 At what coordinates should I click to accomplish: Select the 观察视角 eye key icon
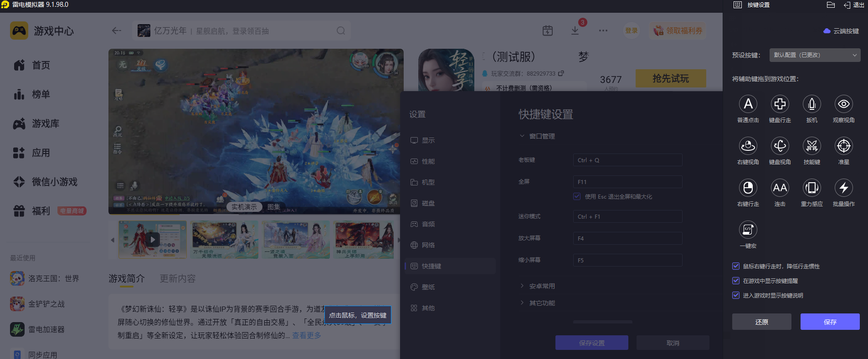(843, 104)
